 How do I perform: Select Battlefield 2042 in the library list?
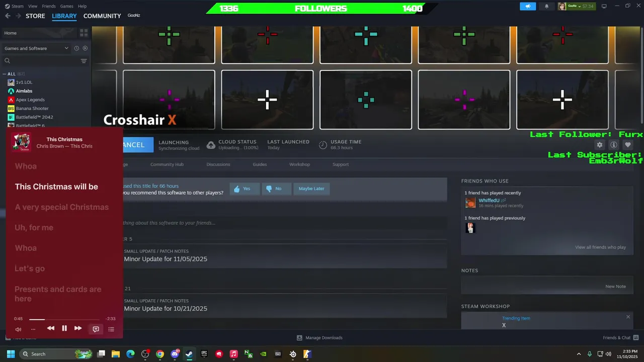point(34,117)
